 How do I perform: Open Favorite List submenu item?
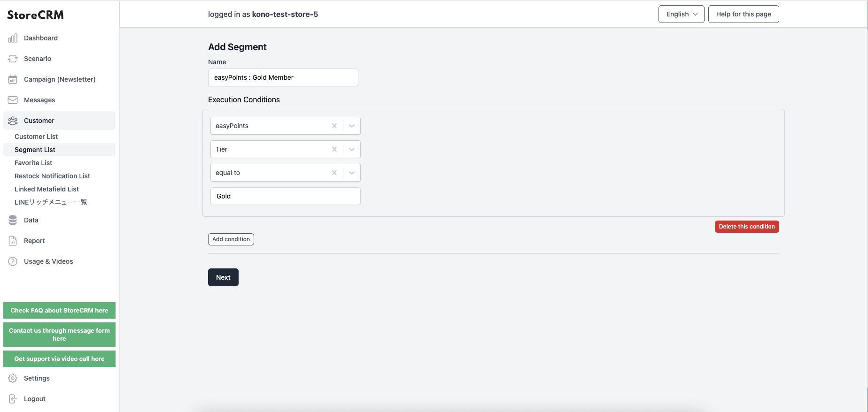coord(59,163)
